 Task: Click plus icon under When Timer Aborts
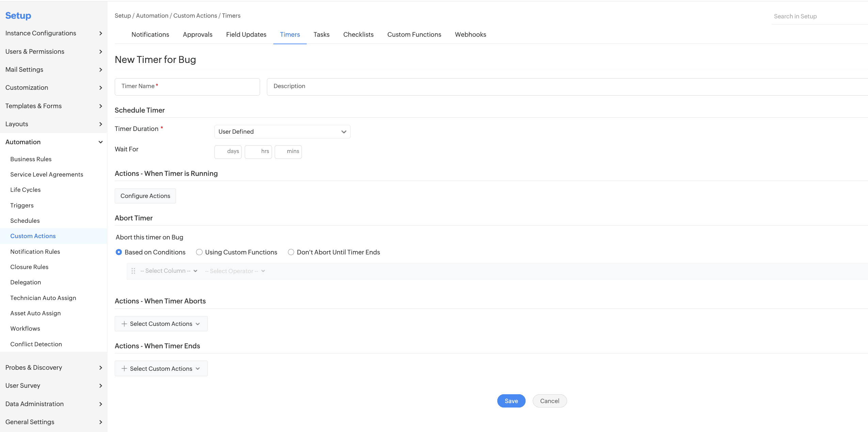click(x=124, y=324)
